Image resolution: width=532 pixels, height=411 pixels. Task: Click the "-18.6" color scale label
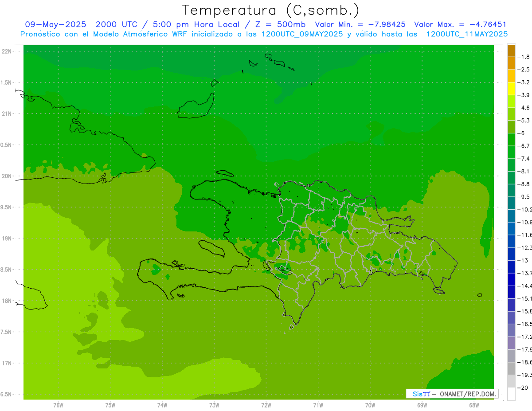pos(524,362)
